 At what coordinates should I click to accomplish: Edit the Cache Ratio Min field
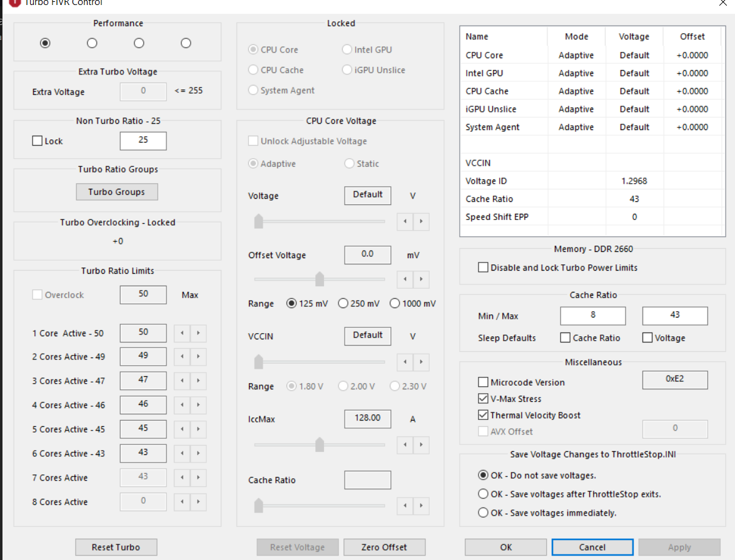(593, 316)
